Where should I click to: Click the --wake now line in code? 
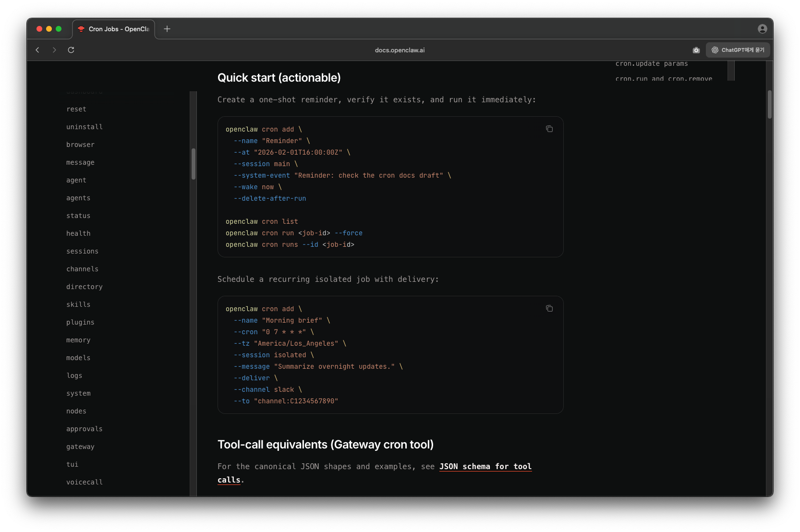[258, 187]
